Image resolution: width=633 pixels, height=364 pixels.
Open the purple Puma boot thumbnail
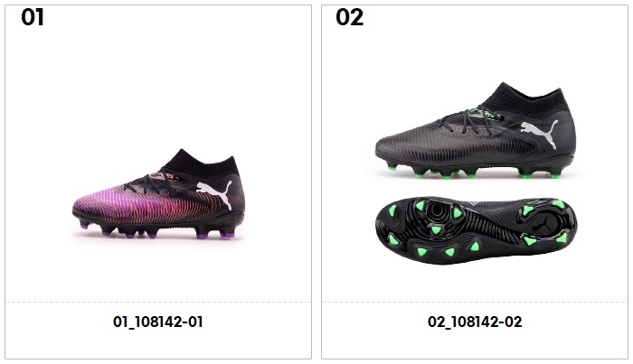click(158, 194)
